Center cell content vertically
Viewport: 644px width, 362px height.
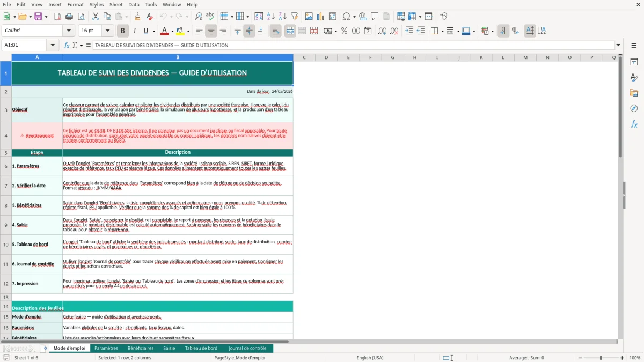click(x=249, y=31)
